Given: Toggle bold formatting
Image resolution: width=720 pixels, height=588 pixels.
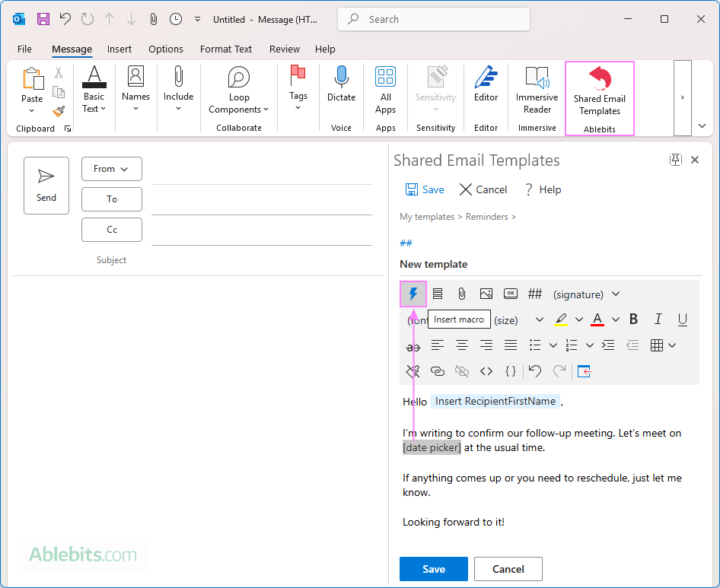Looking at the screenshot, I should pyautogui.click(x=634, y=319).
